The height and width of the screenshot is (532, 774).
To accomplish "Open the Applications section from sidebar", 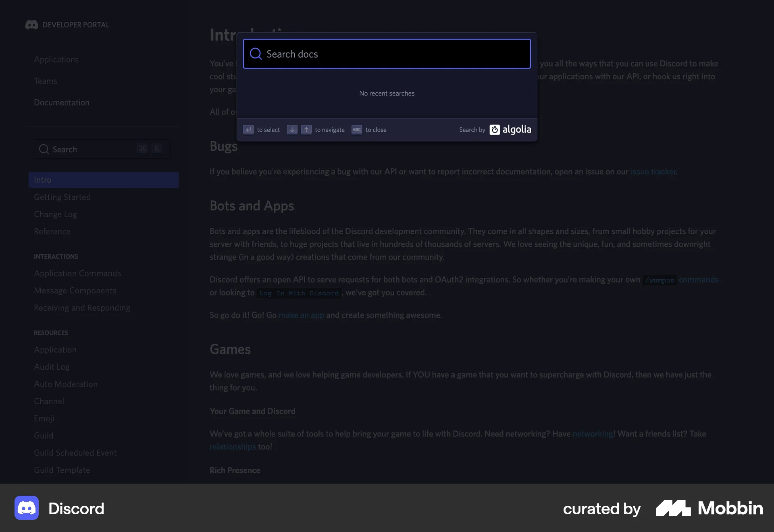I will click(x=56, y=59).
